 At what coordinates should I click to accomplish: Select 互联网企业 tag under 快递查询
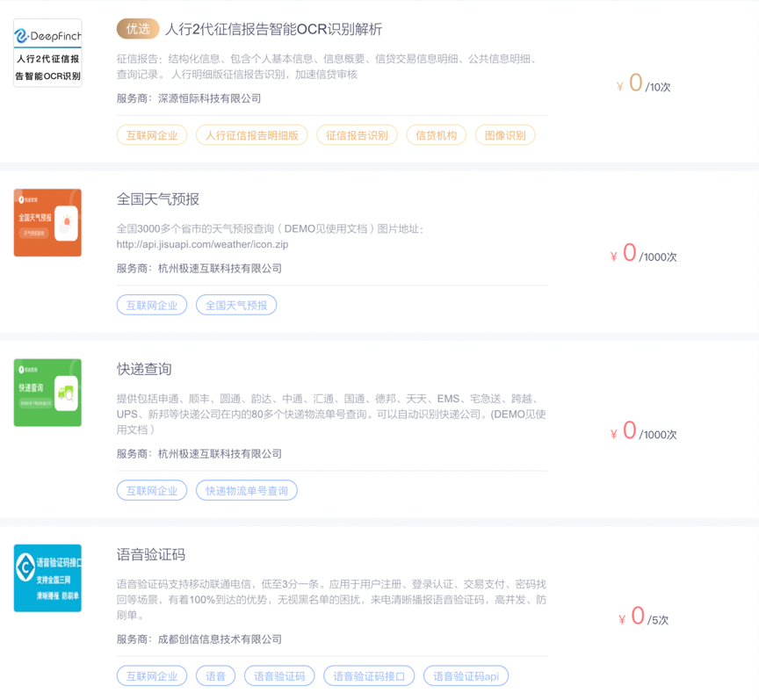pyautogui.click(x=152, y=490)
